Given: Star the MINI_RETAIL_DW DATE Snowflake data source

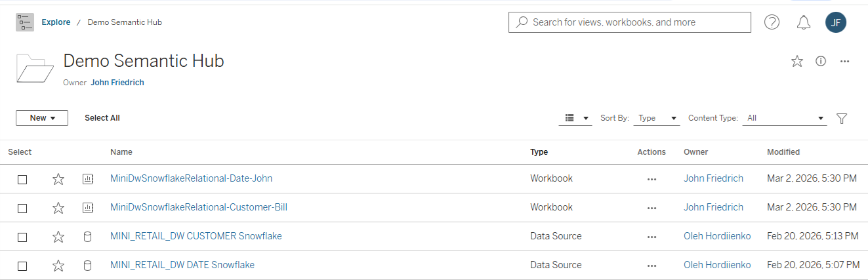Looking at the screenshot, I should [x=58, y=266].
